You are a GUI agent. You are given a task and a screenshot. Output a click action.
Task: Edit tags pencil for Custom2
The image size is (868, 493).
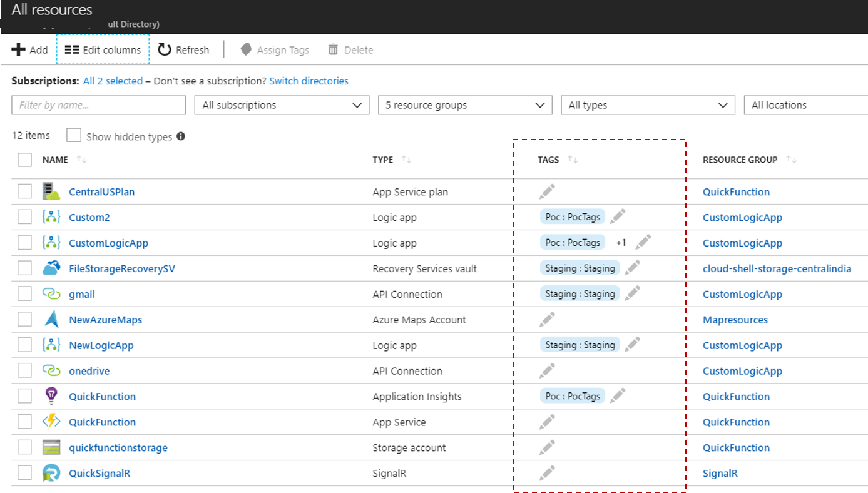pos(618,216)
